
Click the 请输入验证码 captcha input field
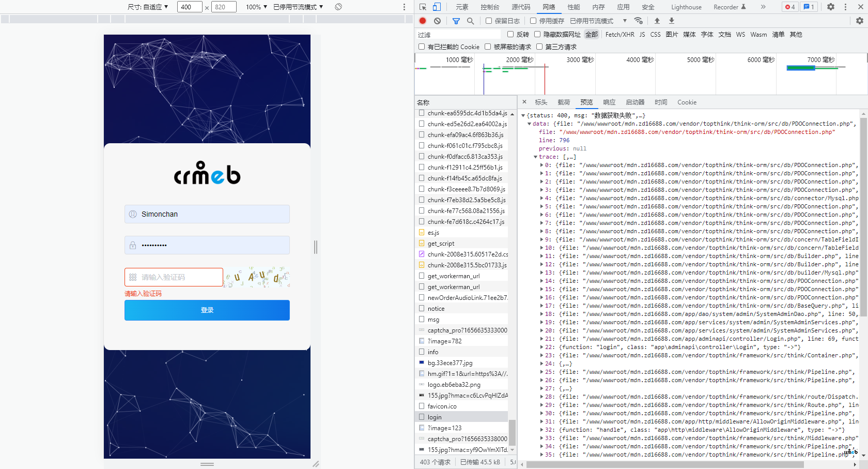coord(174,277)
